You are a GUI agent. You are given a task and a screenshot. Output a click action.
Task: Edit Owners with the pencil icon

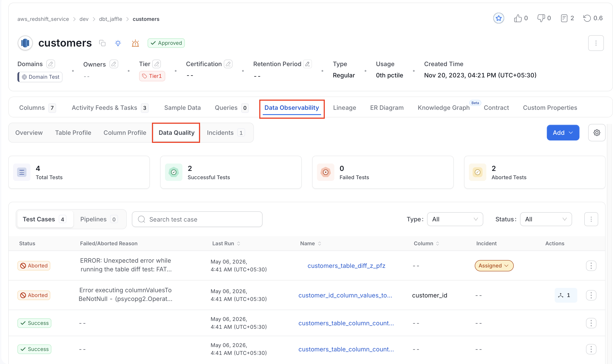[x=114, y=64]
